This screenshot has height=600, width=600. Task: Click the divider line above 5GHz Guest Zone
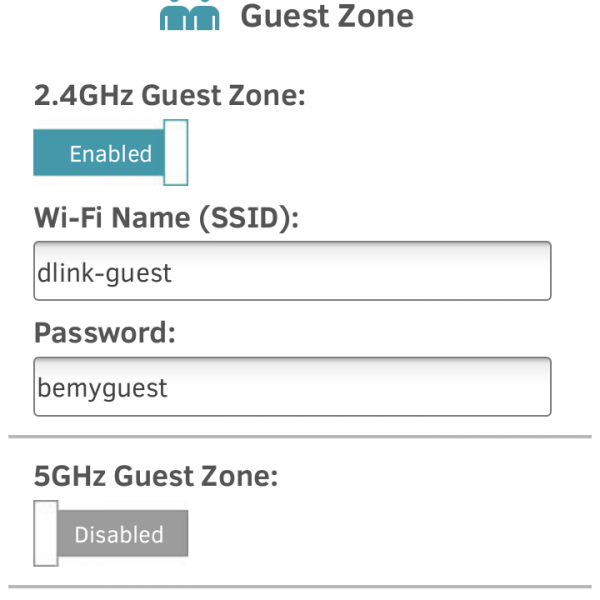pos(300,437)
